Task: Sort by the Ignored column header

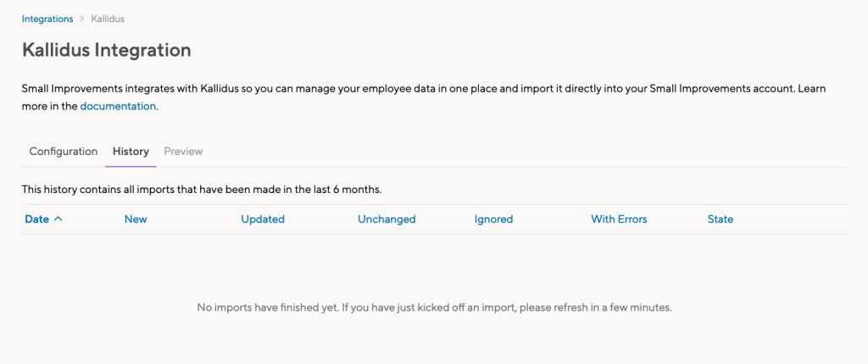Action: click(493, 219)
